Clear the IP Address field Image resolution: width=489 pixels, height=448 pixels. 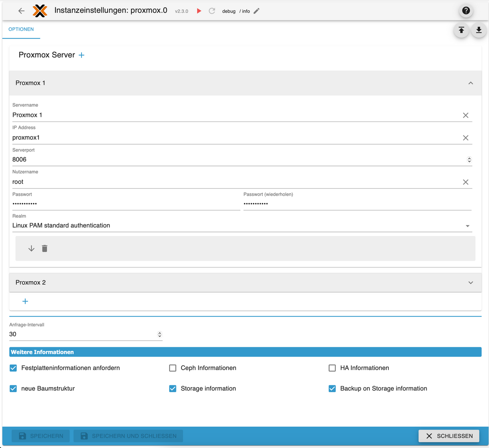coord(466,138)
